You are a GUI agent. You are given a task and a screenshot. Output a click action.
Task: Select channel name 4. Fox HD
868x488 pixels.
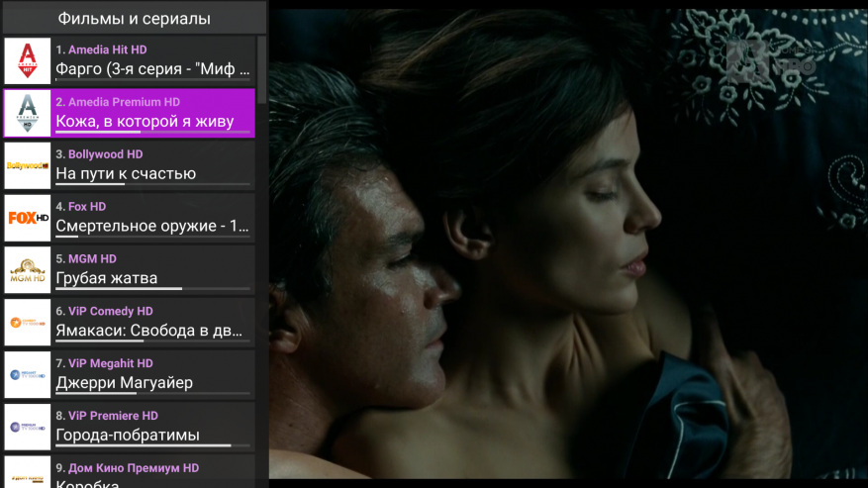tap(81, 207)
